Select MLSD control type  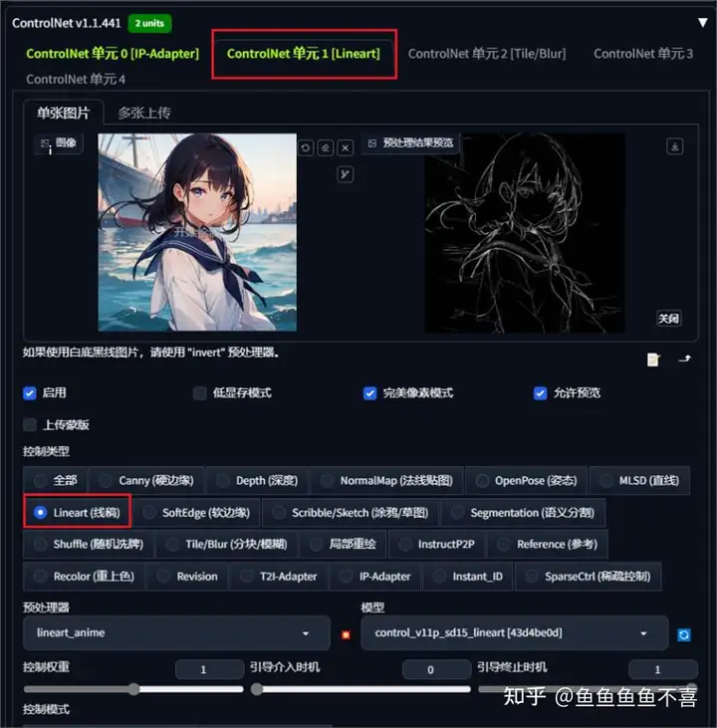(639, 481)
